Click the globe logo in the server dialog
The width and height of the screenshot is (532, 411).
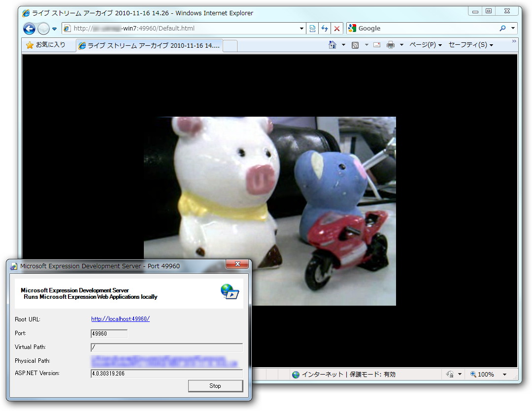point(230,291)
